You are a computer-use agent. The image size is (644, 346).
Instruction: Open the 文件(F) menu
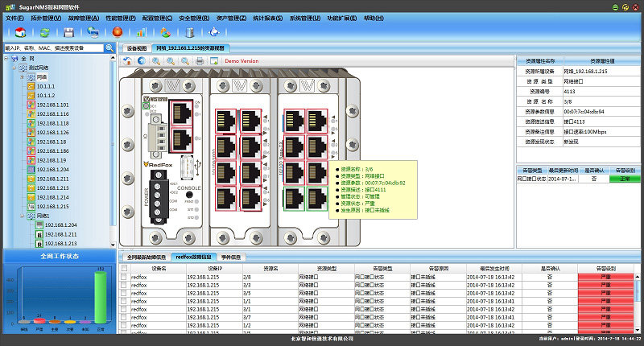point(14,18)
